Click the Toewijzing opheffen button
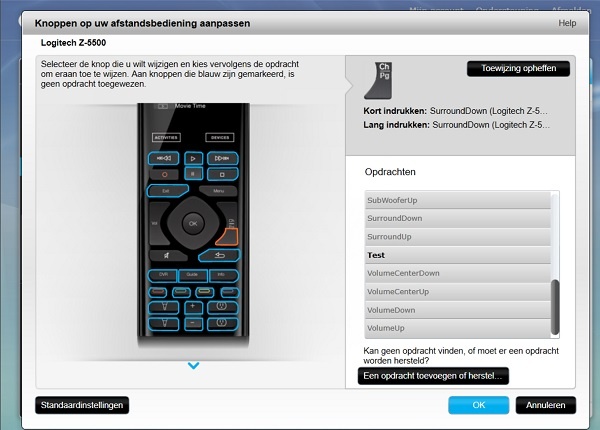The height and width of the screenshot is (430, 600). click(518, 68)
